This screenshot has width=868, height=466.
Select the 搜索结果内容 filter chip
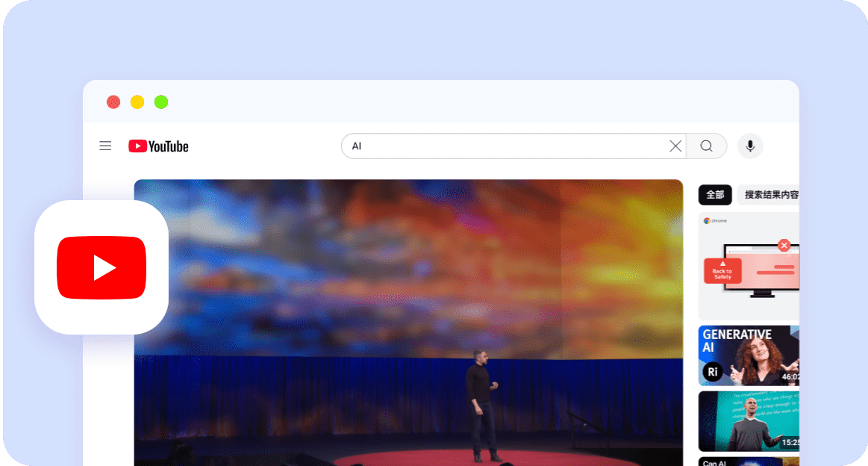tap(770, 195)
